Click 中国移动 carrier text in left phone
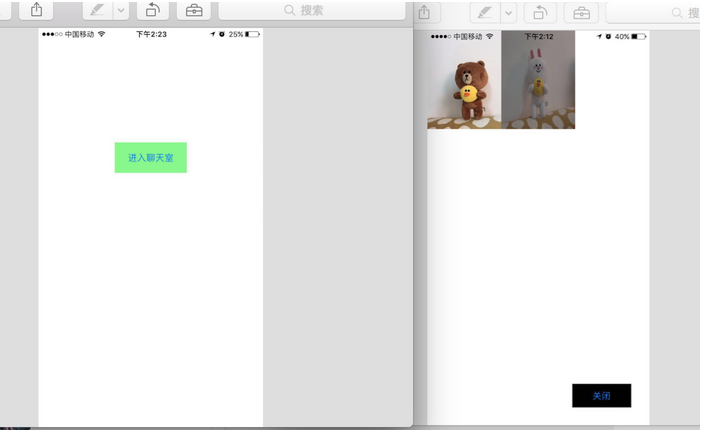 [x=80, y=34]
